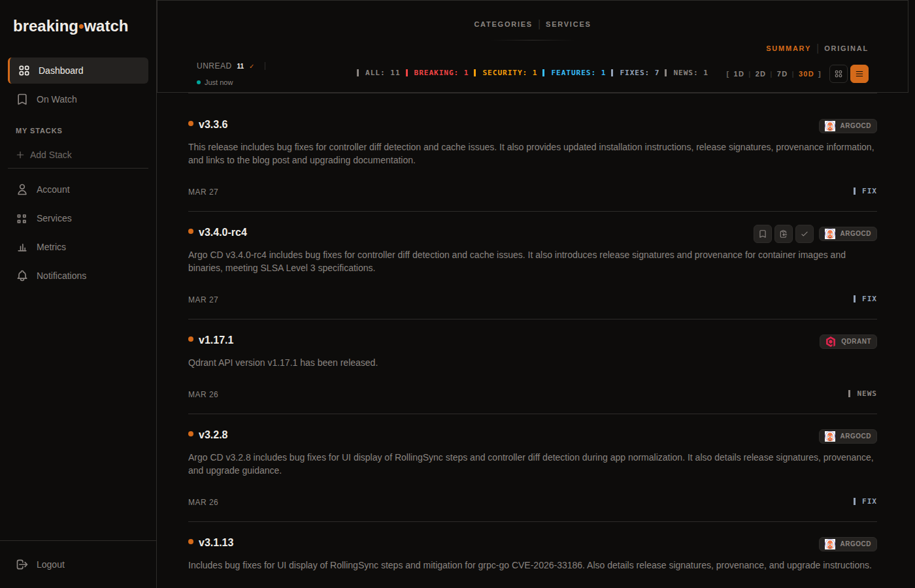
Task: Click the plus icon next to Add Stack
Action: [x=20, y=155]
